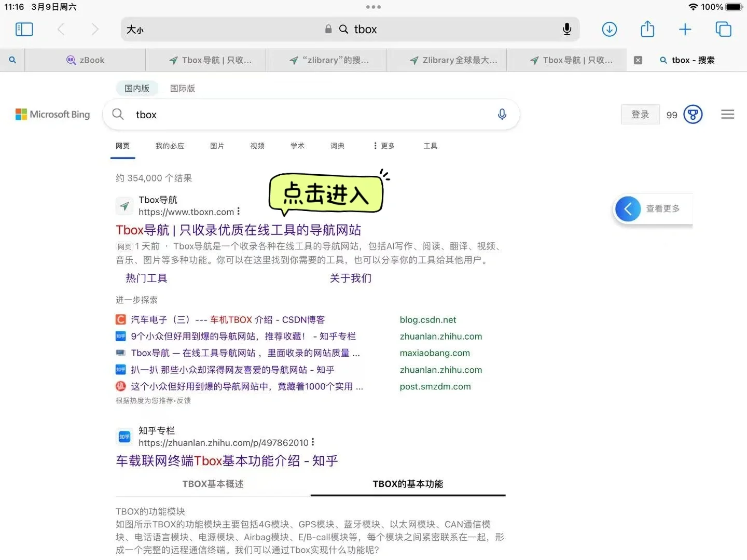747x560 pixels.
Task: Click the smzdm red round favicon
Action: coord(120,386)
